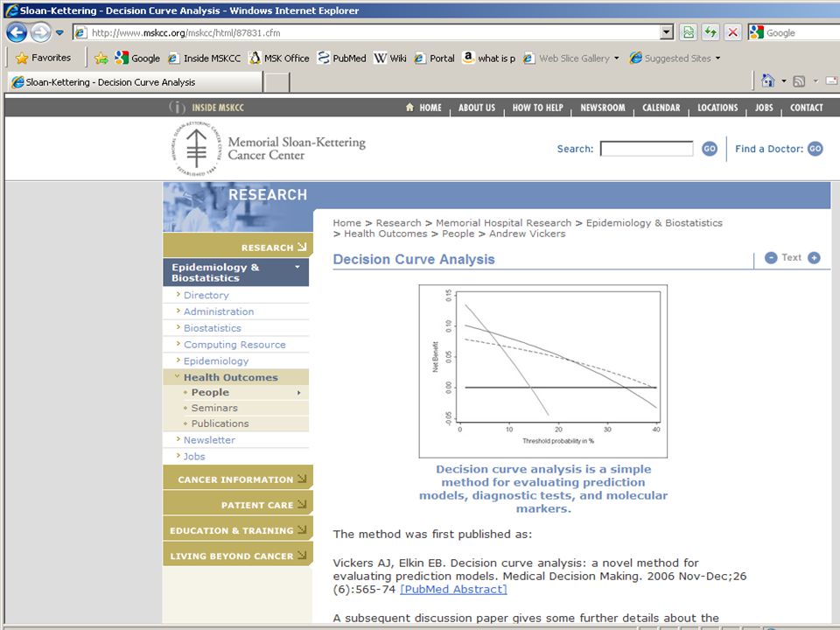Image resolution: width=840 pixels, height=630 pixels.
Task: Select NEWSROOM in the site navigation
Action: (603, 108)
